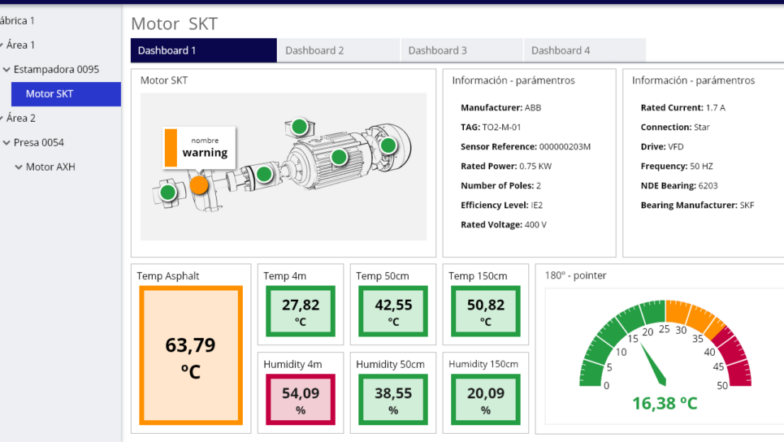784x442 pixels.
Task: Switch to the Dashboard 2 tab
Action: click(314, 50)
